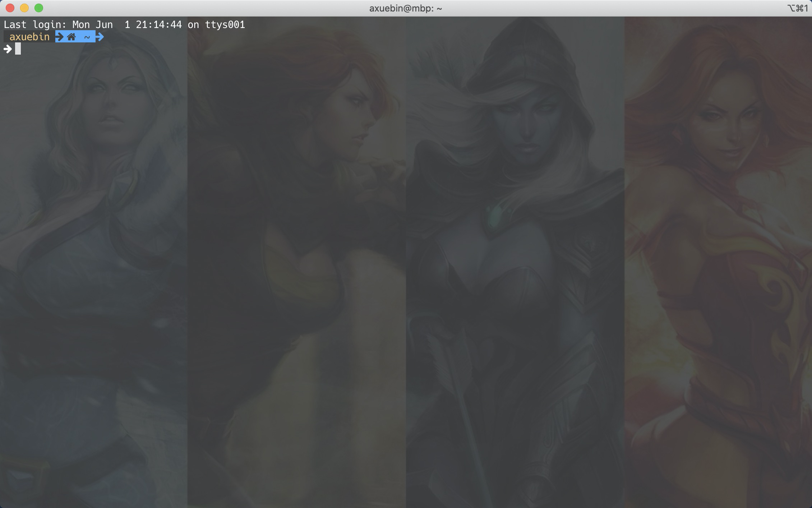Click the "Last login:" text
812x508 pixels.
tap(35, 24)
